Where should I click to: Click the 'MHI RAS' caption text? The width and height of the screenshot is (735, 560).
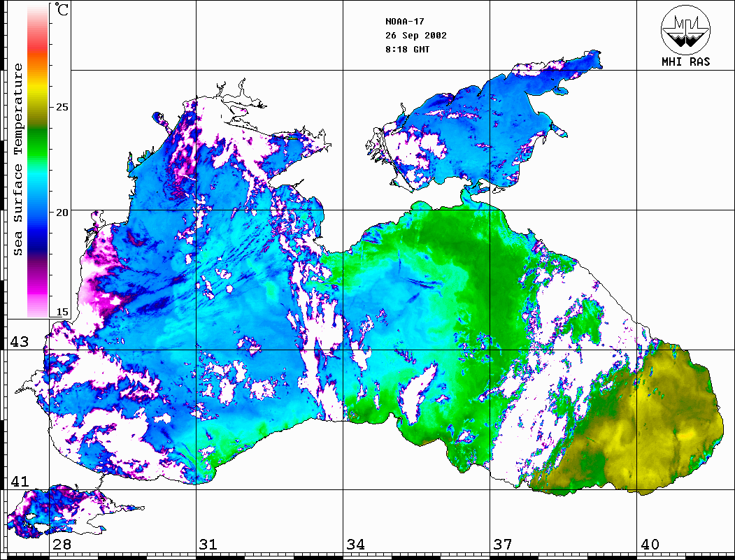click(686, 62)
